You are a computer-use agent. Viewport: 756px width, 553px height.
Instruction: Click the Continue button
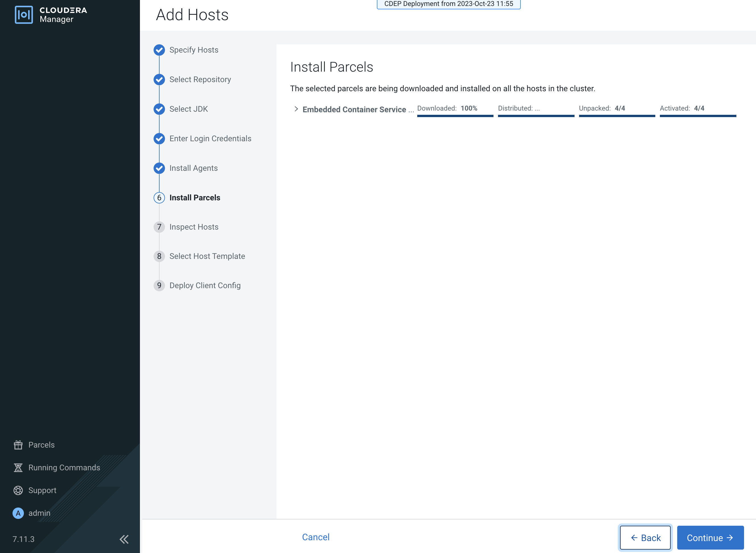click(x=710, y=538)
